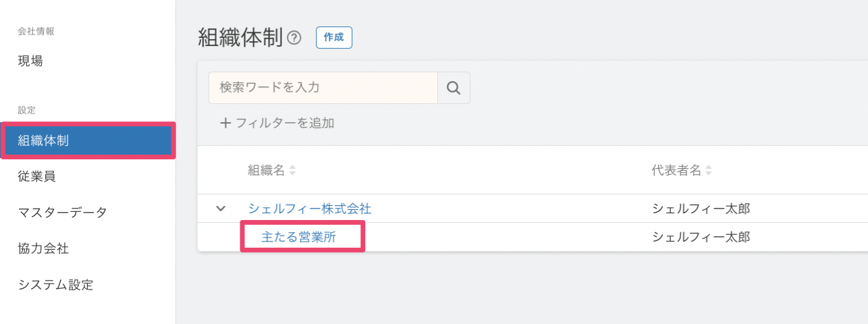Open システム設定 in the sidebar
Screen dimensions: 868x324
55,285
